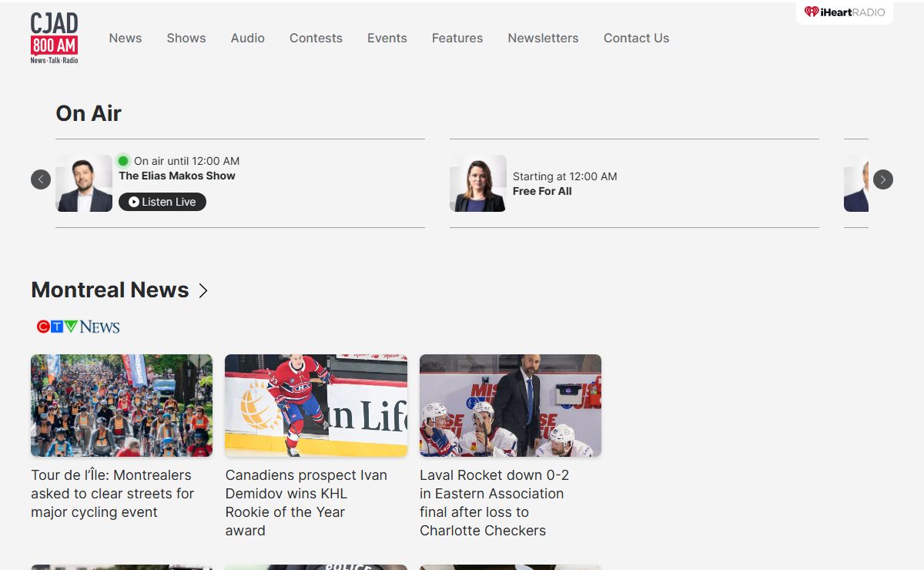Go to the Contact Us page
Image resolution: width=924 pixels, height=570 pixels.
coord(636,38)
